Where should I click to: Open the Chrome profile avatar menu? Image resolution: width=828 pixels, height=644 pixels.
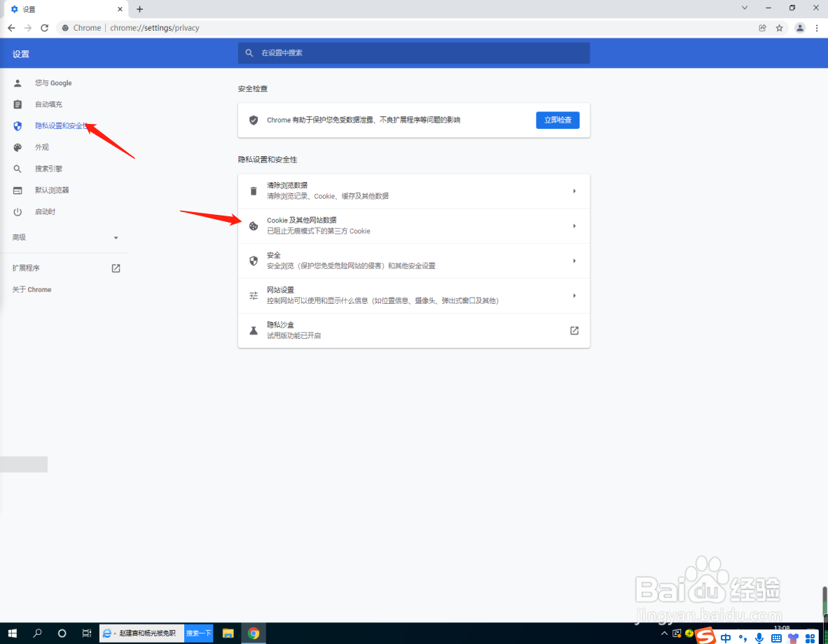coord(800,28)
